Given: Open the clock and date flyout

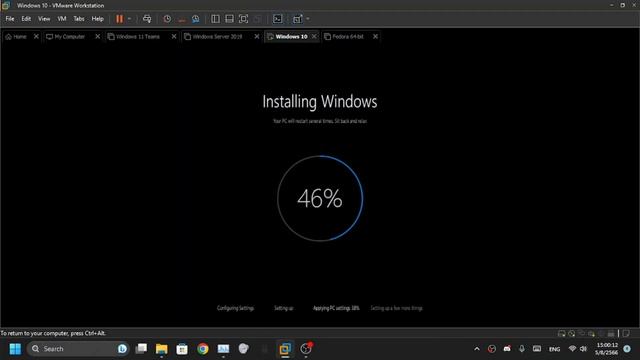Looking at the screenshot, I should [x=606, y=349].
